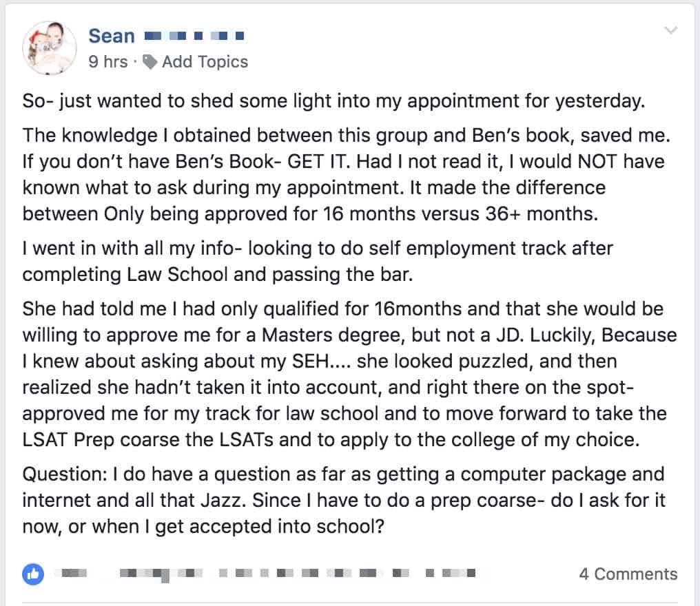Open the 9 hrs timestamp link
The height and width of the screenshot is (606, 700).
[108, 61]
